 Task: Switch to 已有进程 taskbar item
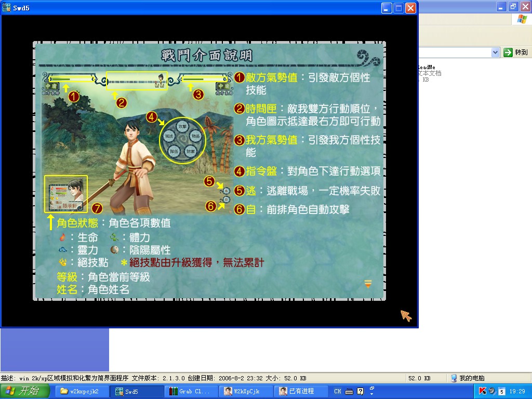point(301,391)
